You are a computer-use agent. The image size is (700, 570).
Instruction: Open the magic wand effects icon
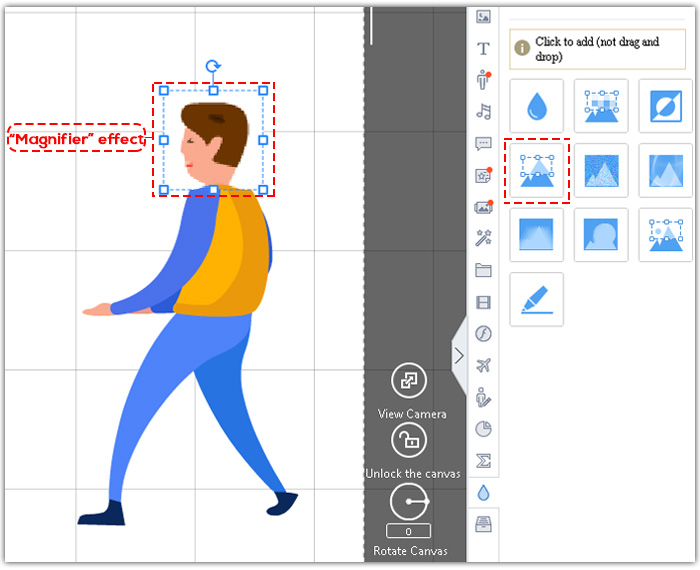[x=483, y=238]
